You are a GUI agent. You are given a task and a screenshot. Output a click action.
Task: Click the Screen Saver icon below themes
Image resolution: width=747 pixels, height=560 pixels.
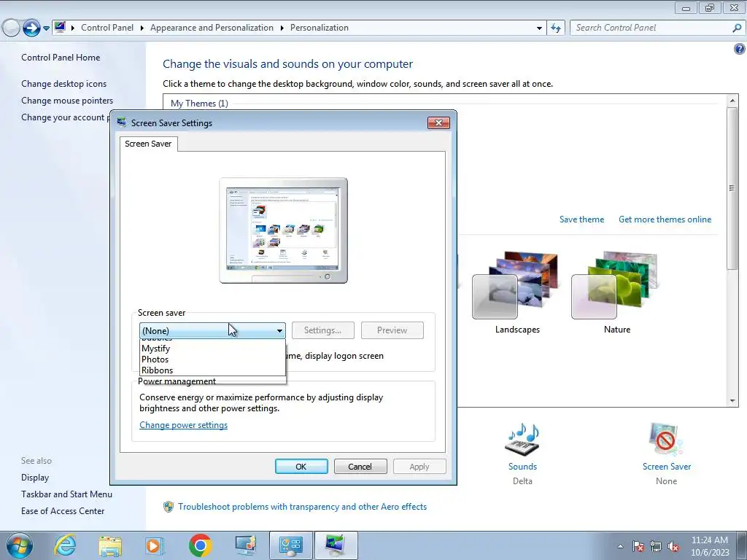tap(666, 439)
